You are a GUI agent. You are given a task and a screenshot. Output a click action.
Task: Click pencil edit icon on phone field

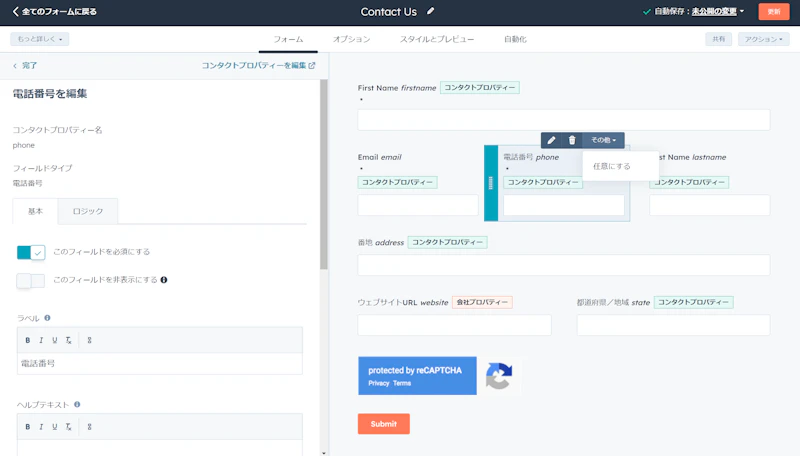coord(552,140)
